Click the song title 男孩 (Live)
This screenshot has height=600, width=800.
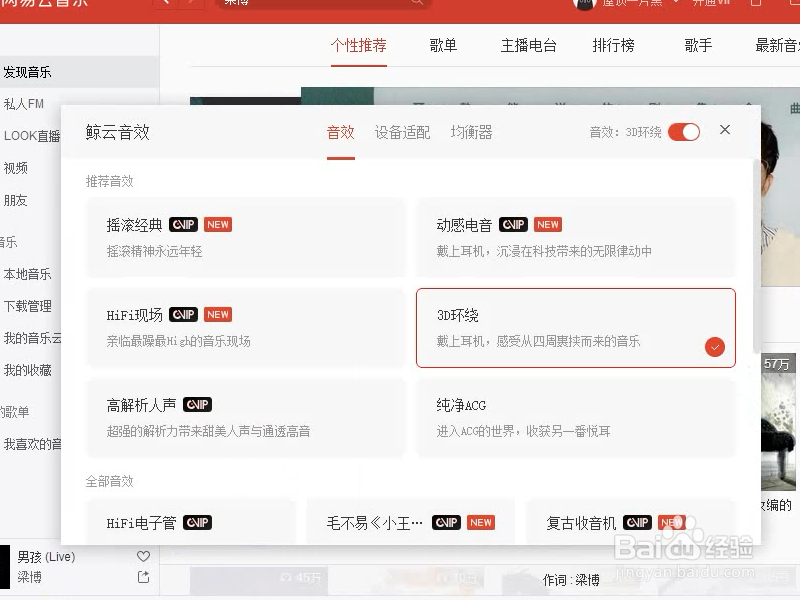point(46,556)
